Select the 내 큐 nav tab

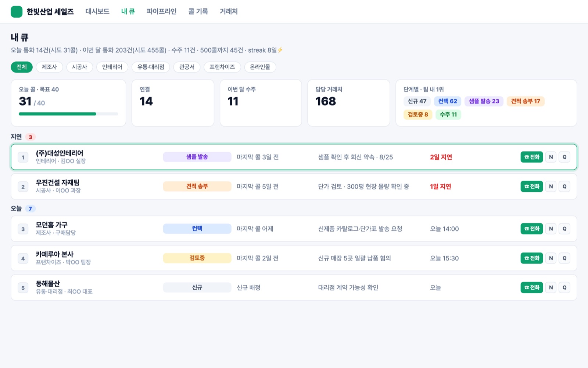tap(128, 11)
